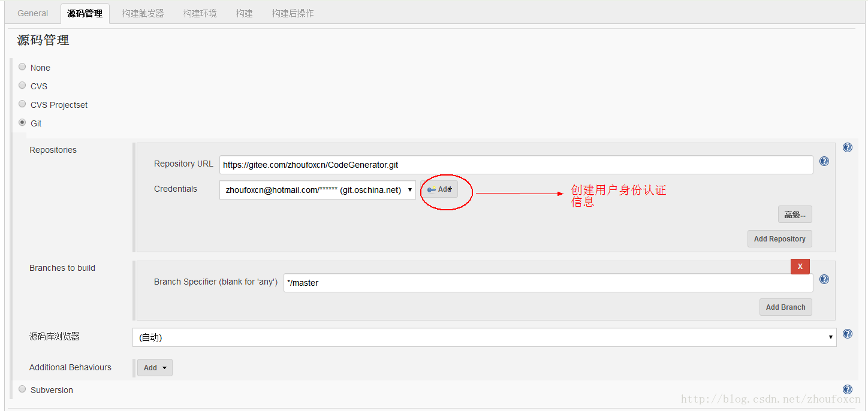Delete branch with red X button
Screen dimensions: 868x411
[800, 267]
